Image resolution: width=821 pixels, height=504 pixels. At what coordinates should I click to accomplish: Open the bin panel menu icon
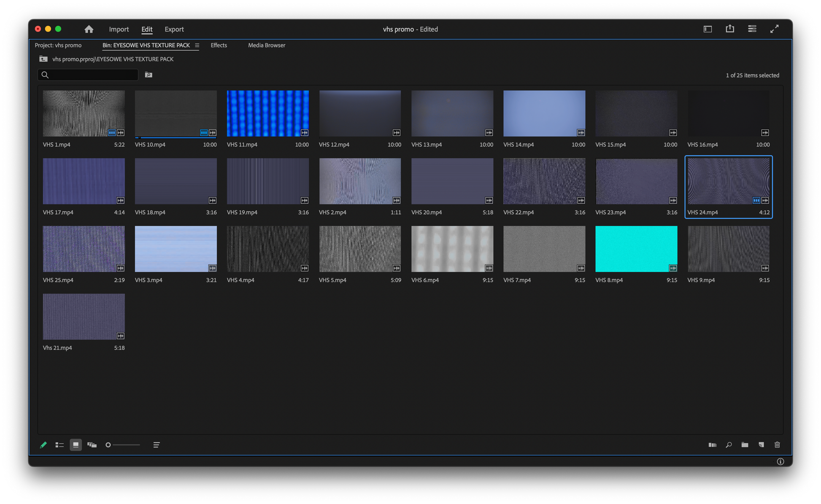[197, 46]
